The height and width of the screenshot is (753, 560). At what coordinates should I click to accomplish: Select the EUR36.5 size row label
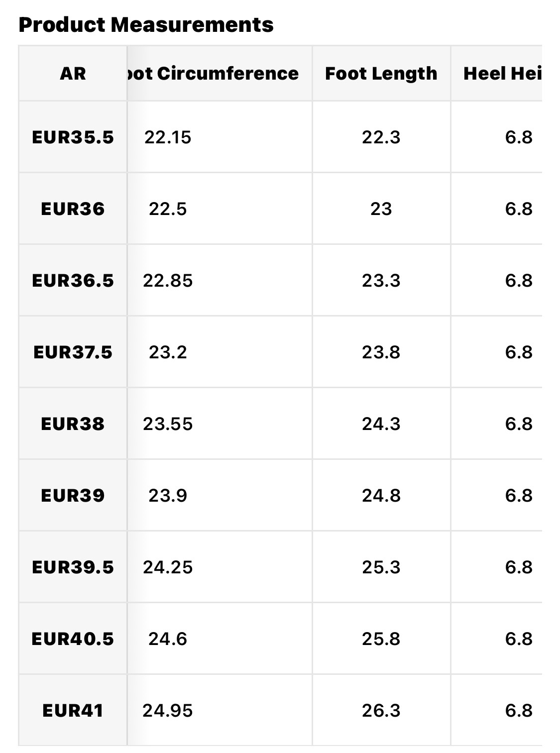click(x=73, y=280)
